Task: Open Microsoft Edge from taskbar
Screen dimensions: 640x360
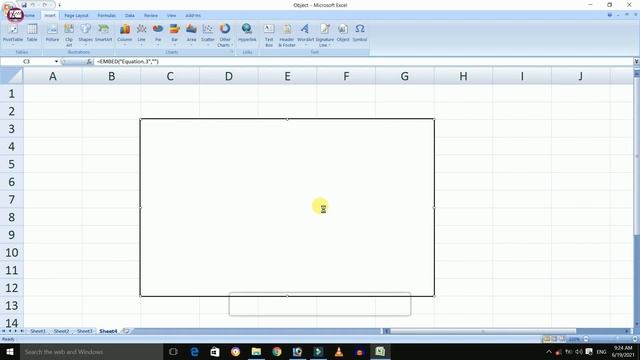Action: pyautogui.click(x=194, y=352)
